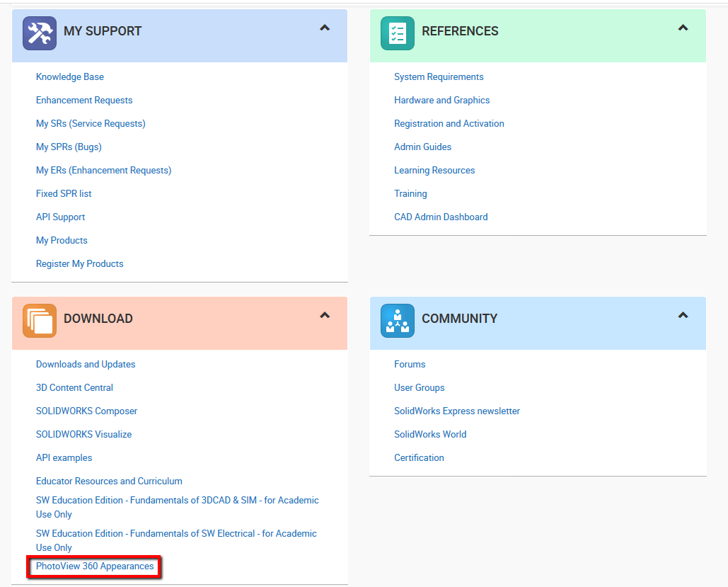
Task: Open Hardware and Graphics
Action: [442, 100]
